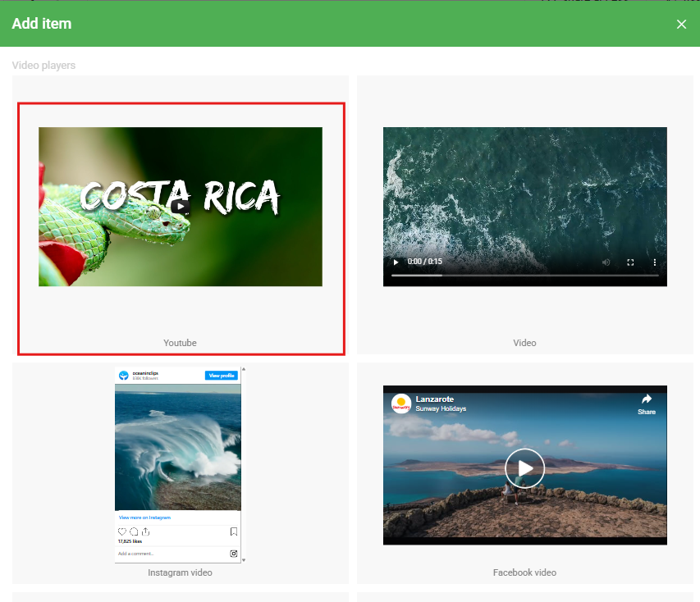Click View profile on the Instagram post
700x602 pixels.
pos(222,376)
